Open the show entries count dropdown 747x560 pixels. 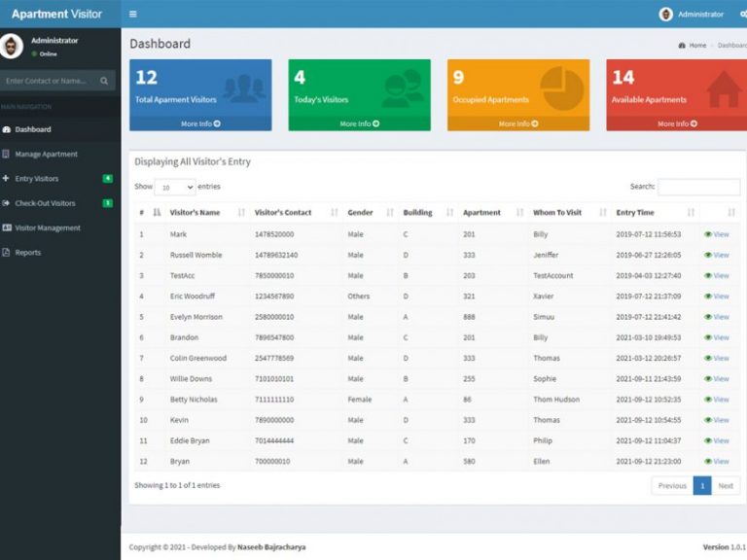coord(175,187)
